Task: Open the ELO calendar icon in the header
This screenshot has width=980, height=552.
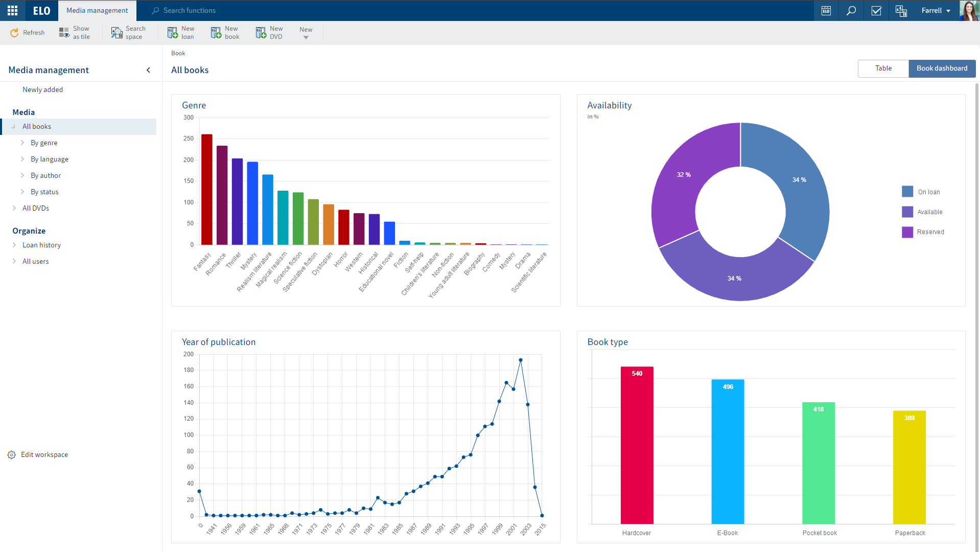Action: click(x=826, y=10)
